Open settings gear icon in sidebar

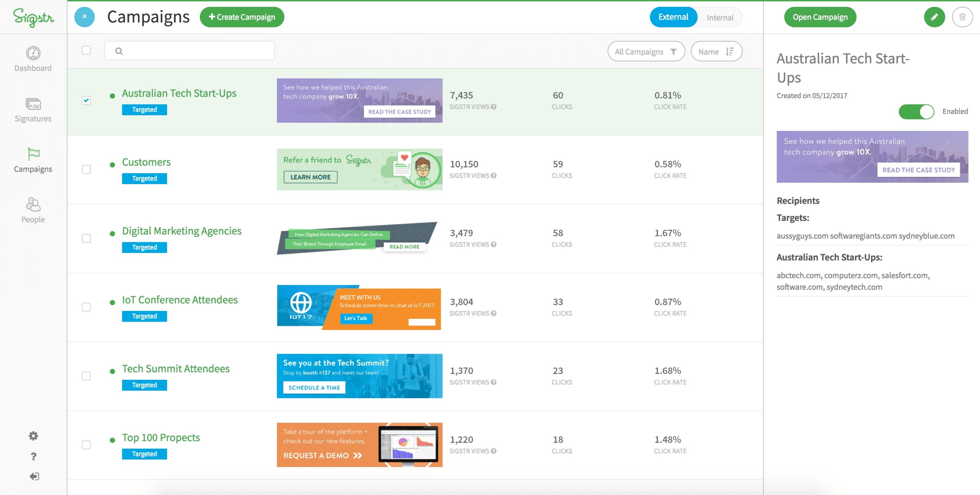click(x=33, y=436)
